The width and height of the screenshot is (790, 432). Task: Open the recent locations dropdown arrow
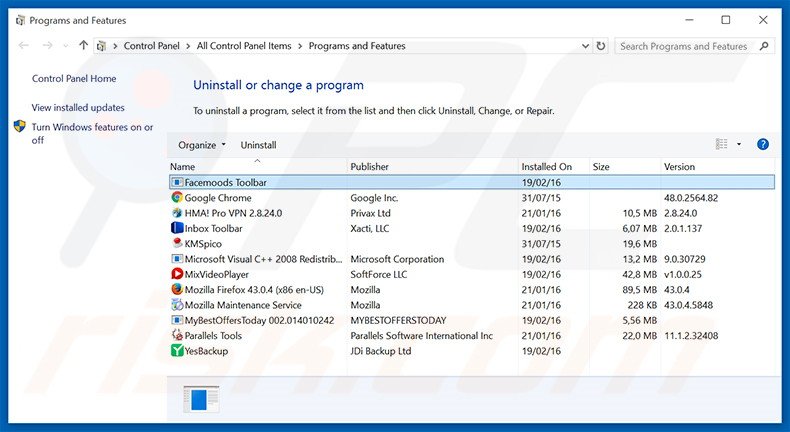[x=65, y=46]
